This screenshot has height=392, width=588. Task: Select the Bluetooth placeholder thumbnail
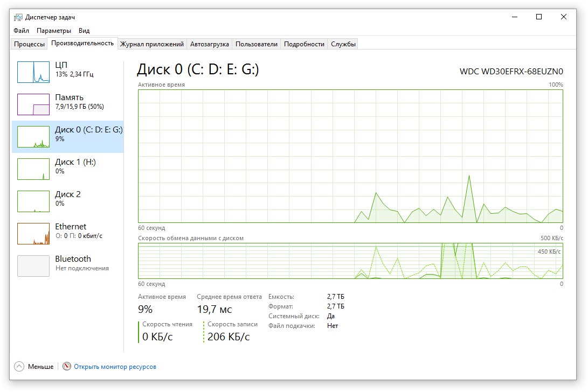pyautogui.click(x=33, y=266)
